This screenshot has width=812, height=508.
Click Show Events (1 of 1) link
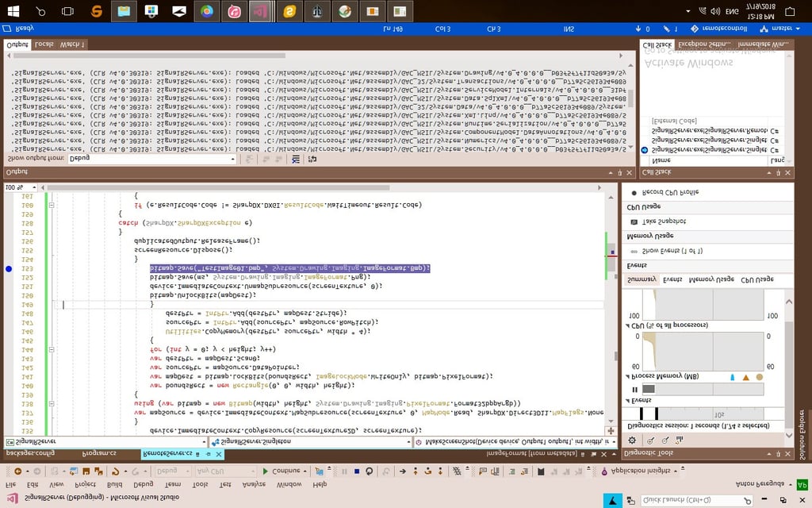click(x=666, y=251)
